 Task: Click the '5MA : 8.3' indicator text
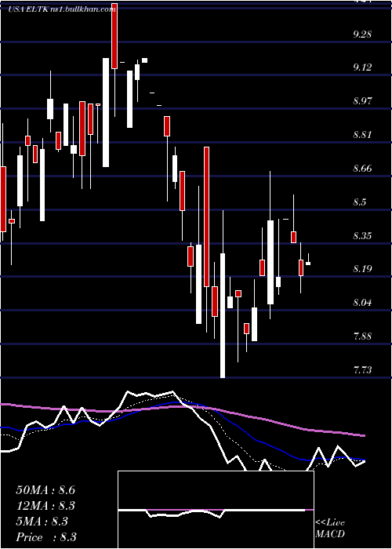point(42,522)
